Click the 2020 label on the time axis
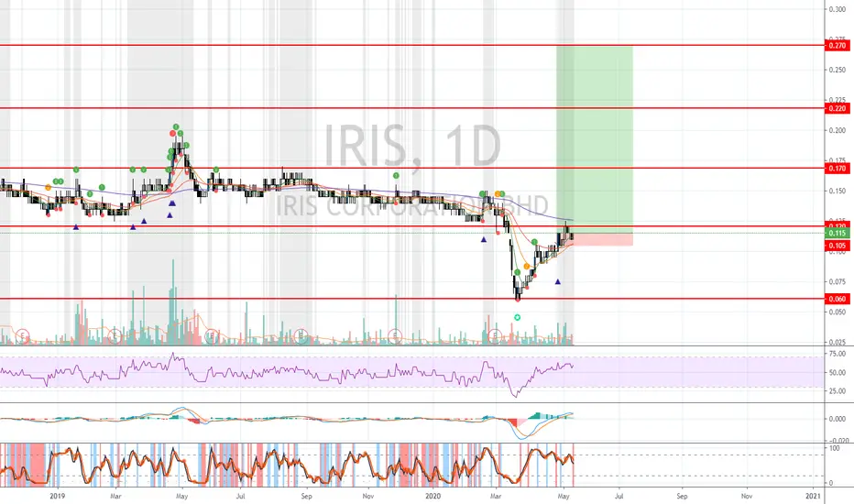 point(433,496)
